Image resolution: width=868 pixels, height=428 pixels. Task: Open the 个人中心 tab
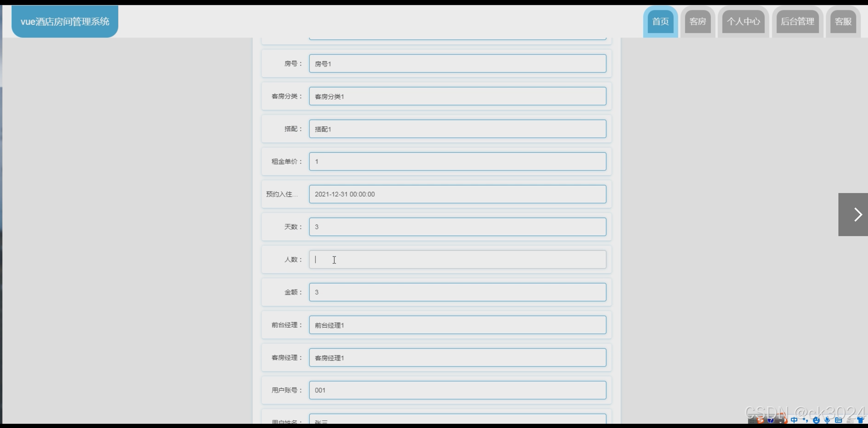coord(743,22)
